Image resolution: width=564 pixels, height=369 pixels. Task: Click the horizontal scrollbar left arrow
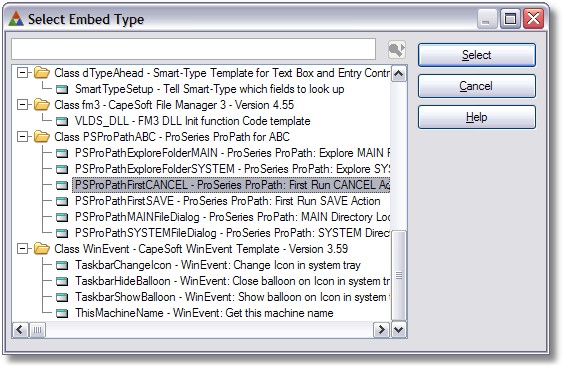[20, 330]
